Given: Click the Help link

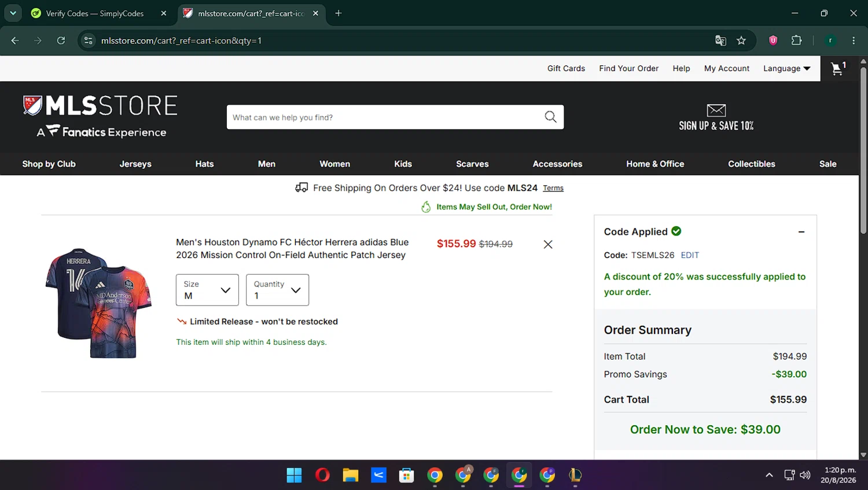Looking at the screenshot, I should [x=681, y=68].
